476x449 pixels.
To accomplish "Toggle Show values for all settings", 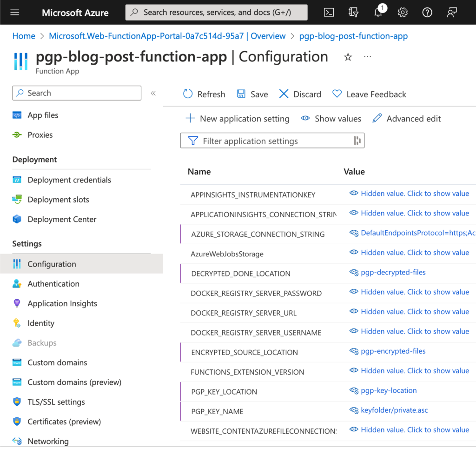I will [331, 119].
